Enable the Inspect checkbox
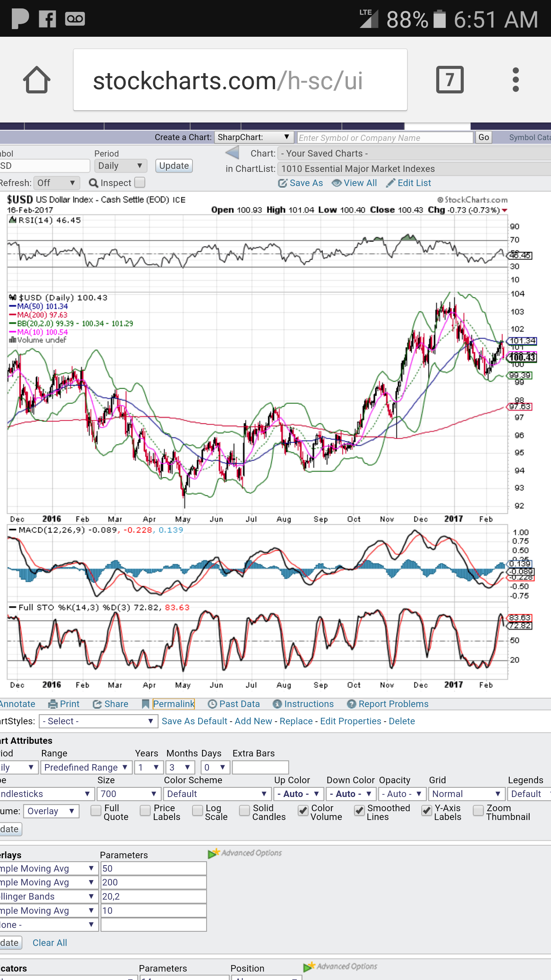 tap(140, 183)
